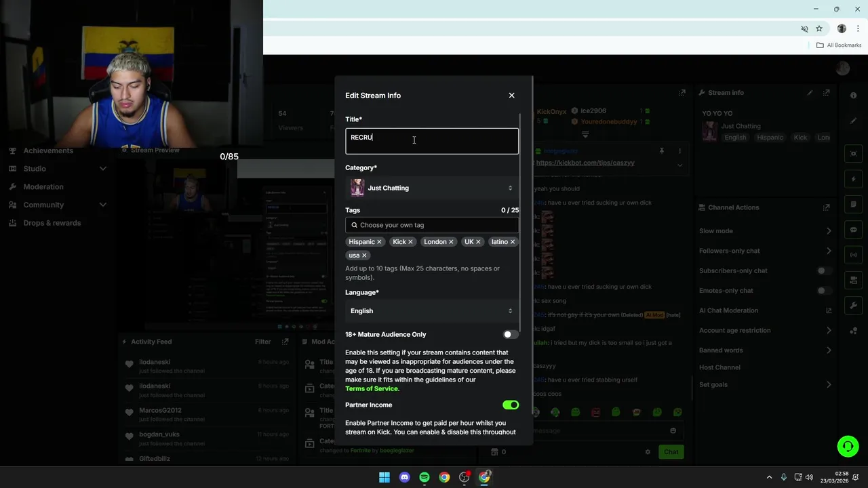Open Drops & rewards in the sidebar
868x488 pixels.
pyautogui.click(x=52, y=223)
